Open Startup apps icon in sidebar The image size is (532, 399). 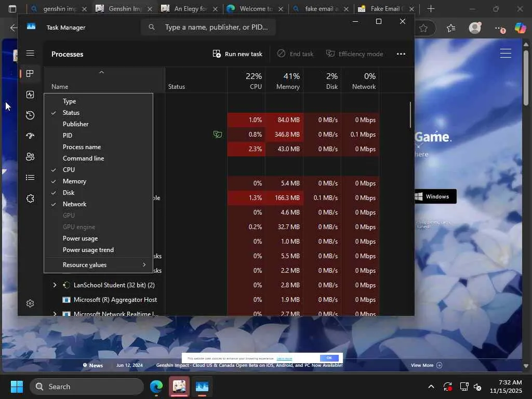[30, 136]
